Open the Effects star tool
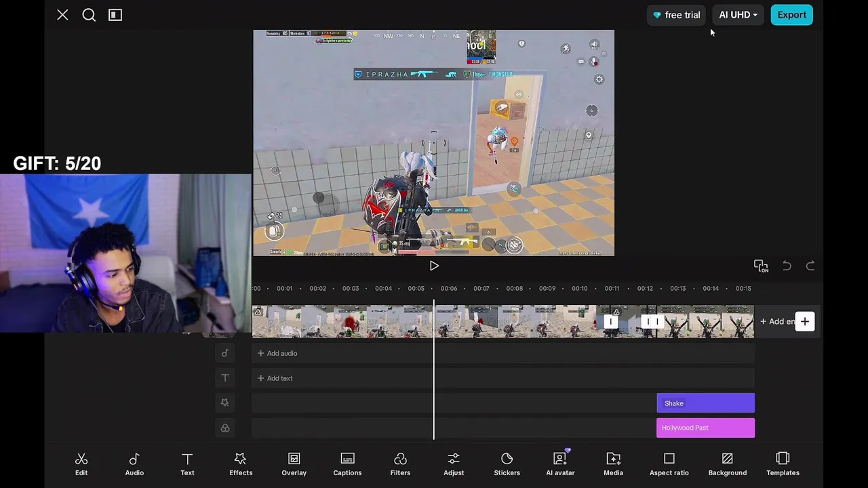Screen dimensions: 868x488 (x=241, y=464)
